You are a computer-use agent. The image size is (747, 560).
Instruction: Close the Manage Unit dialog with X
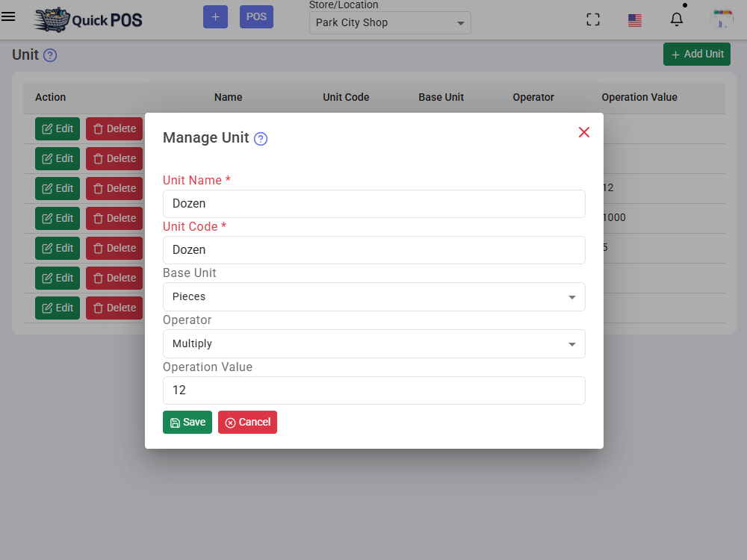(x=583, y=132)
